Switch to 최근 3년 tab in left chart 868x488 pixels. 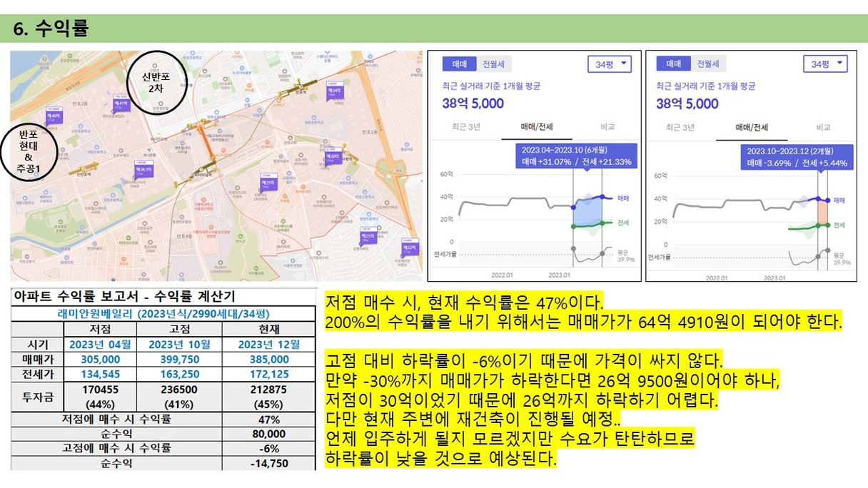[465, 127]
